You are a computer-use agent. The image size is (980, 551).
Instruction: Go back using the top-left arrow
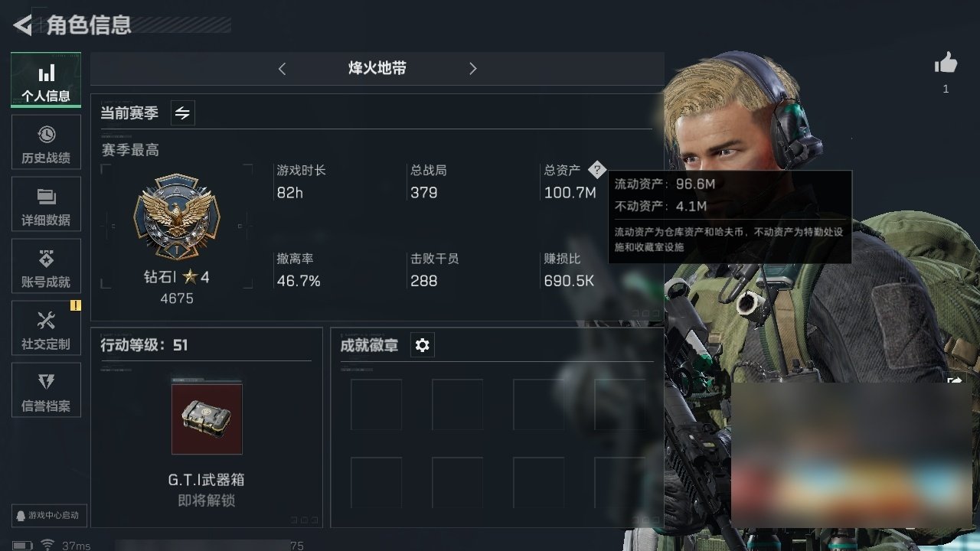(23, 25)
